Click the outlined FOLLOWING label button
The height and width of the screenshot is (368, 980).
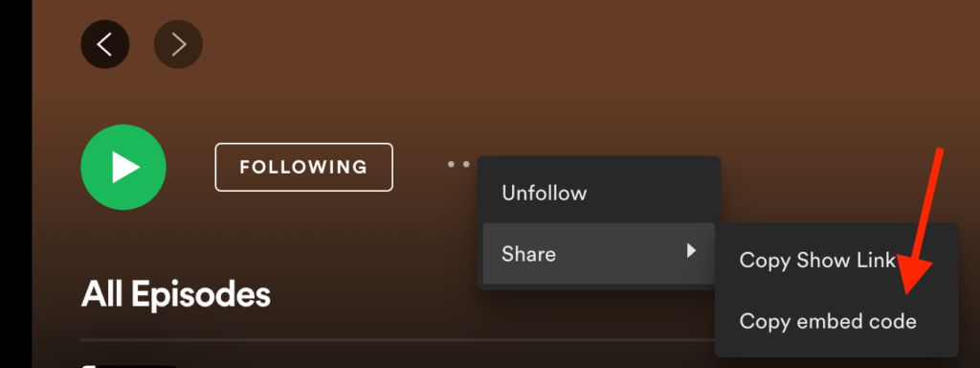[x=303, y=167]
